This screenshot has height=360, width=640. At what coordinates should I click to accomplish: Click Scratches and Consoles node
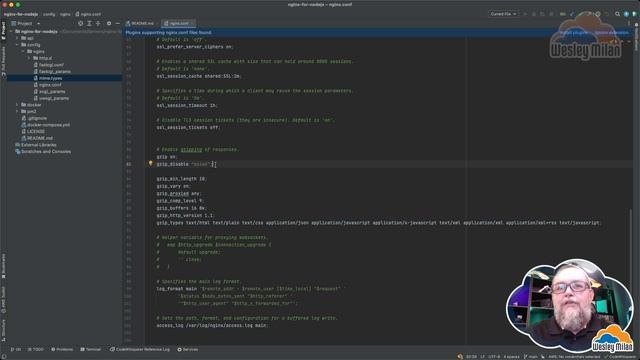coord(43,151)
